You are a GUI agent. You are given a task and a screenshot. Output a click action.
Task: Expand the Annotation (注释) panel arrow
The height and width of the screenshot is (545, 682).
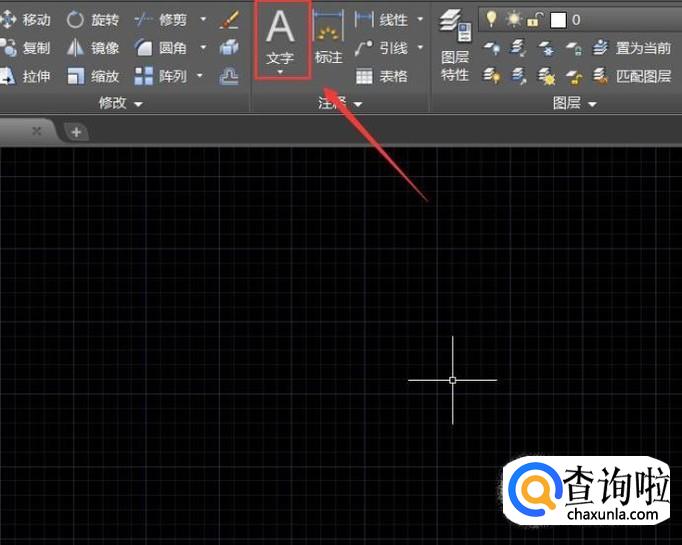point(358,104)
